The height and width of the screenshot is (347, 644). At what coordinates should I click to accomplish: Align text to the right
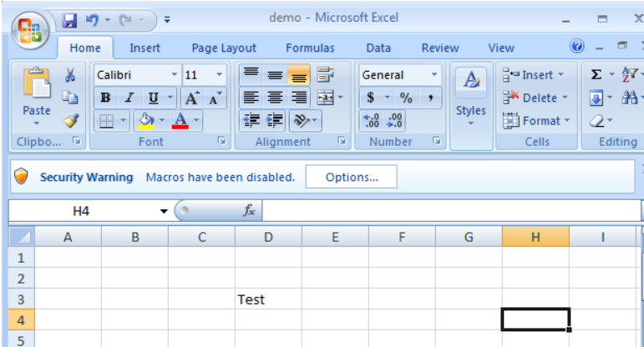(x=298, y=98)
